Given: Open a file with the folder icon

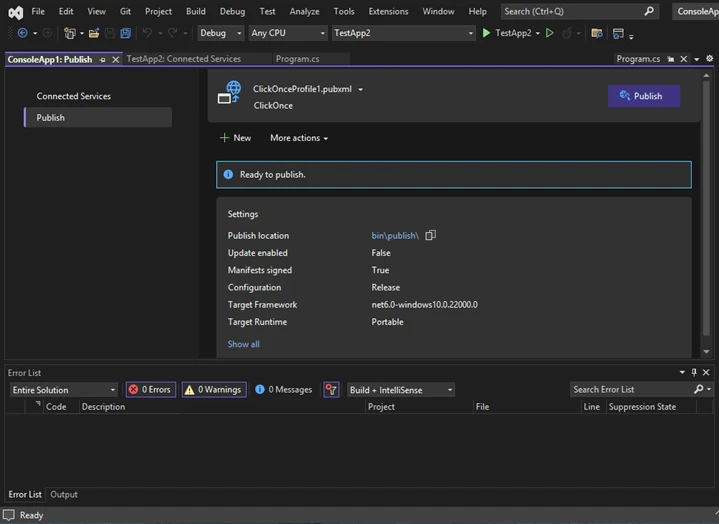Looking at the screenshot, I should 94,33.
